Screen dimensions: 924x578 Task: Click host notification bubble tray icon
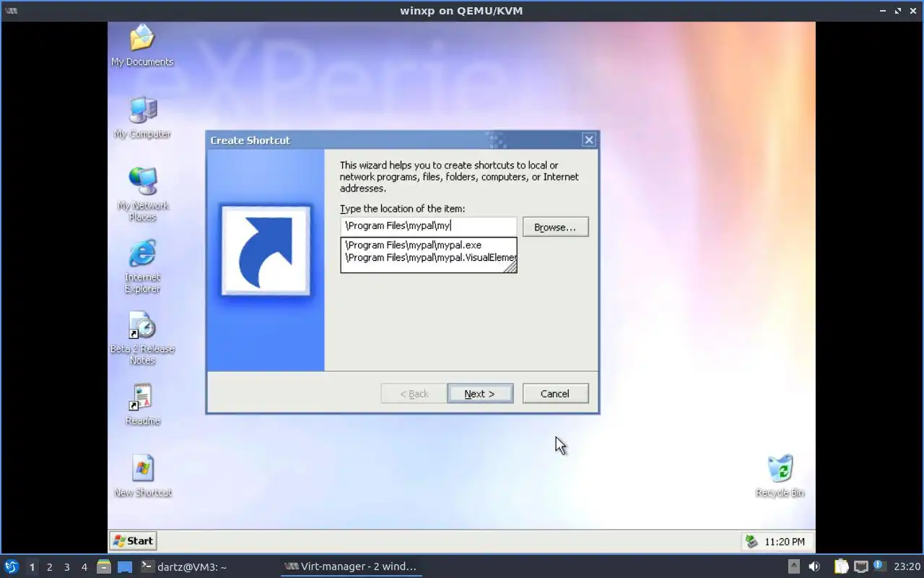(879, 566)
